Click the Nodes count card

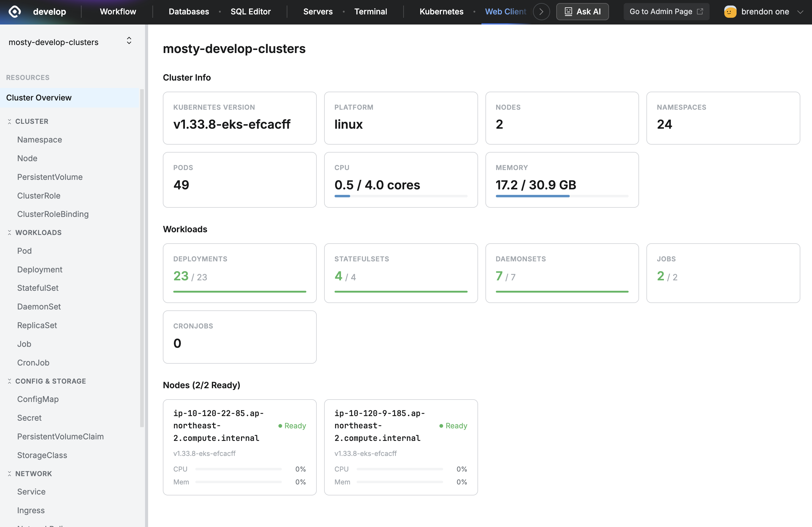pyautogui.click(x=562, y=118)
